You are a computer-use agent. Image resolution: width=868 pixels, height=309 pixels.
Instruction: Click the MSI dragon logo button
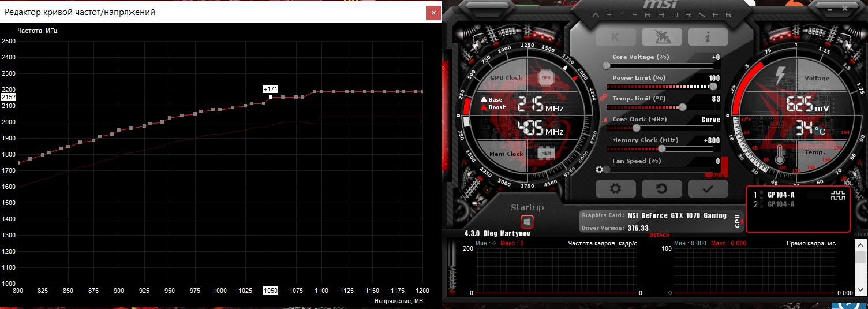click(661, 37)
